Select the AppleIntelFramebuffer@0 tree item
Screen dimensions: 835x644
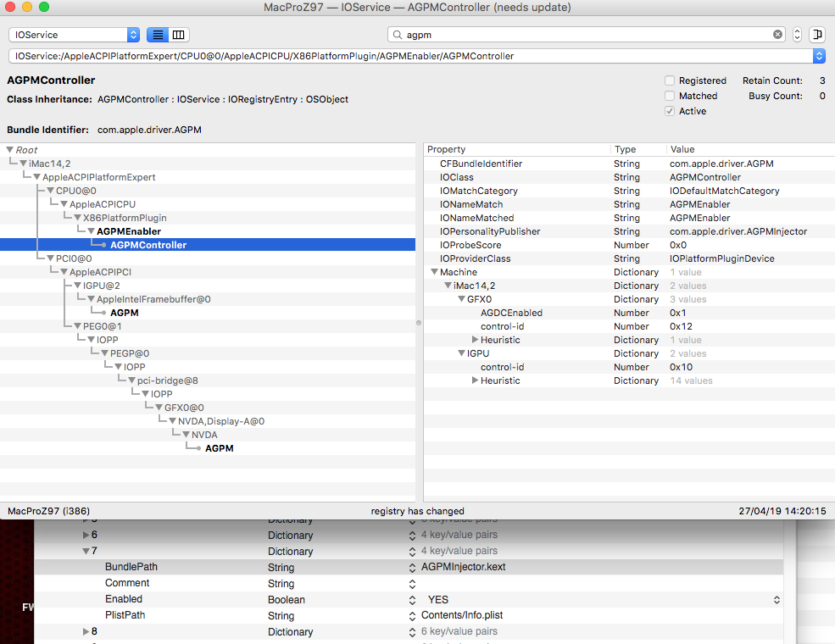[153, 299]
